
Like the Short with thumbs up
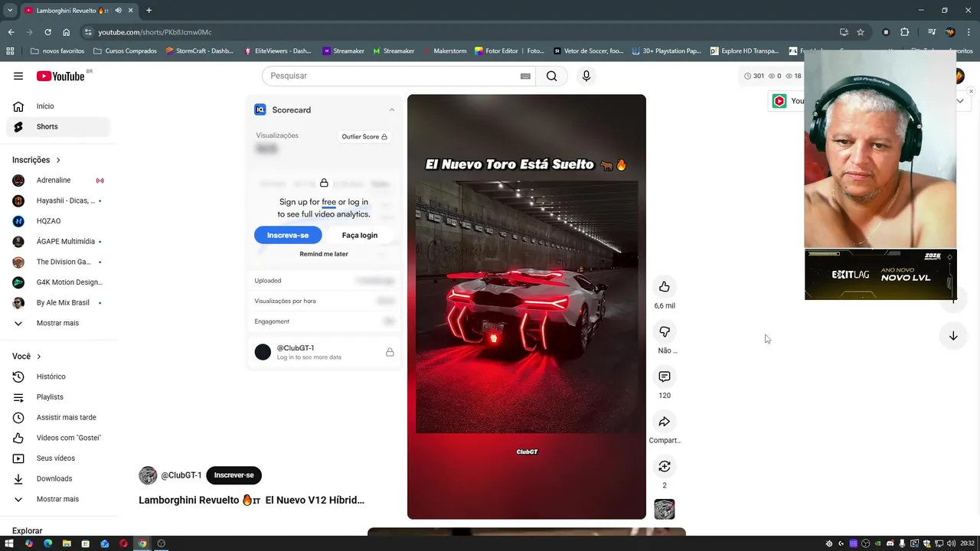(665, 287)
